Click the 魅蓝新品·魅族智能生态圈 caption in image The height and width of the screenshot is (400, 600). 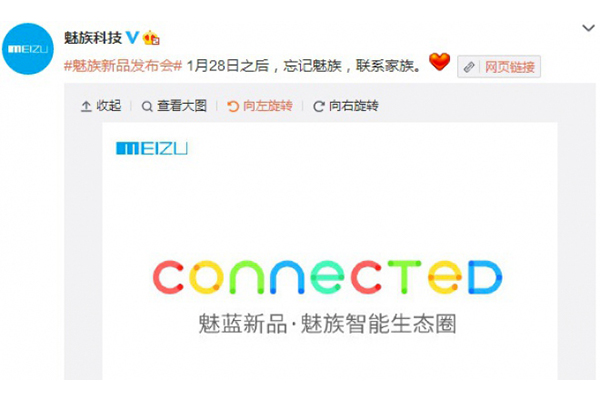(328, 324)
